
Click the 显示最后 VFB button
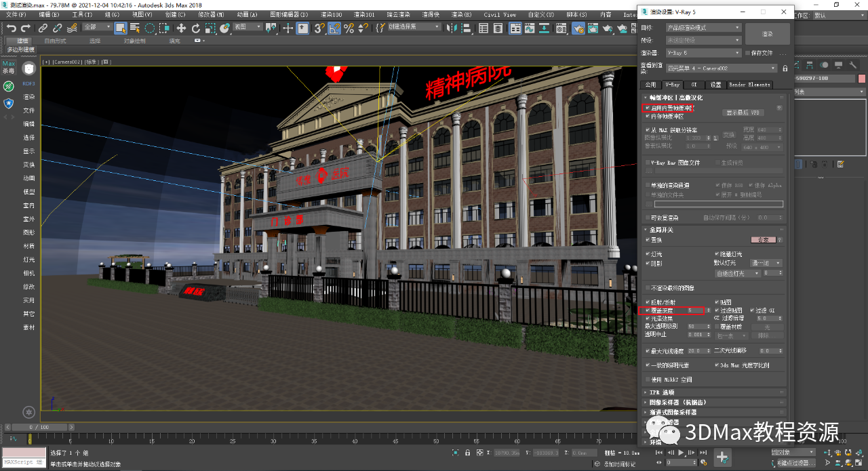pyautogui.click(x=744, y=112)
